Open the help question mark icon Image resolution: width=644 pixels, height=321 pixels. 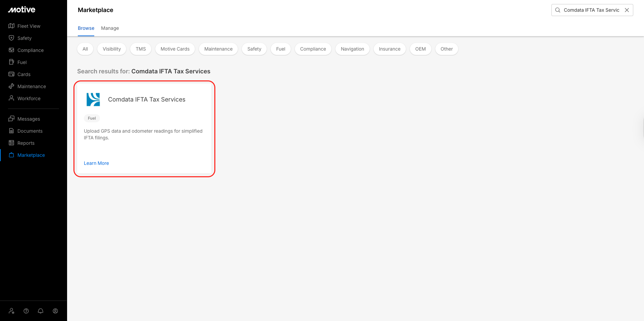click(x=26, y=311)
